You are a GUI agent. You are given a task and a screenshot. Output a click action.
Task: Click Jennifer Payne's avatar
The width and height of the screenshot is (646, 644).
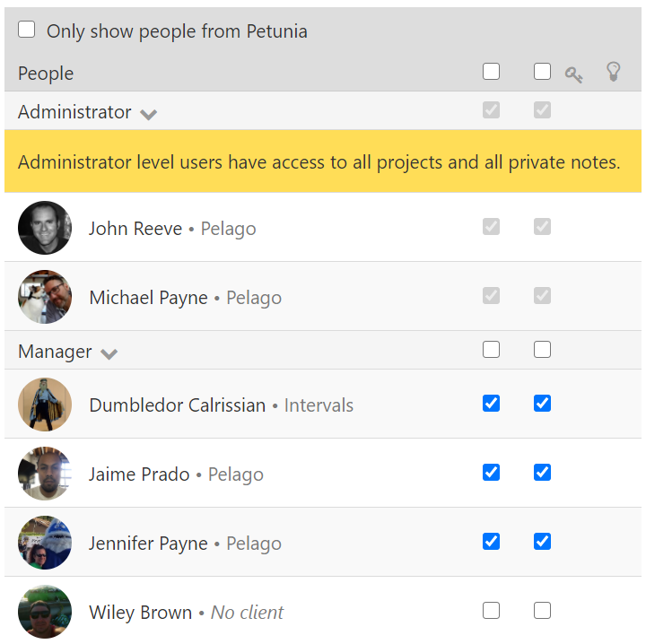click(x=45, y=543)
